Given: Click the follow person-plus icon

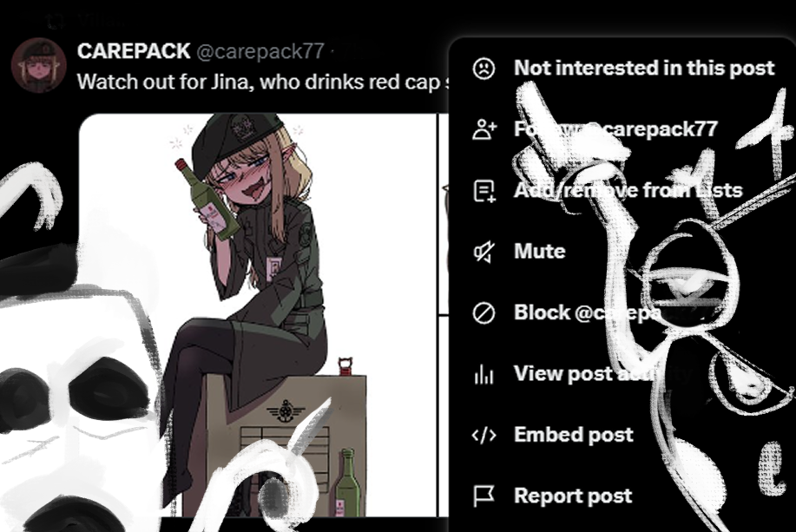Looking at the screenshot, I should (484, 129).
